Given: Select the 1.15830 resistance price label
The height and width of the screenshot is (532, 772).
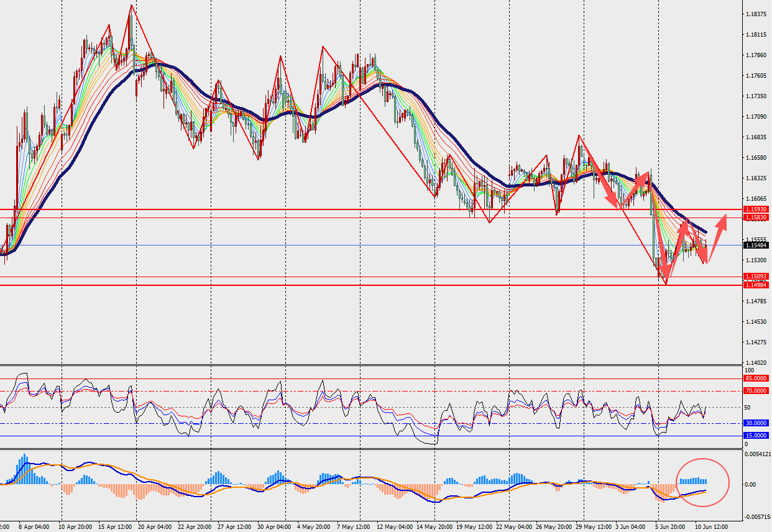Looking at the screenshot, I should tap(756, 218).
